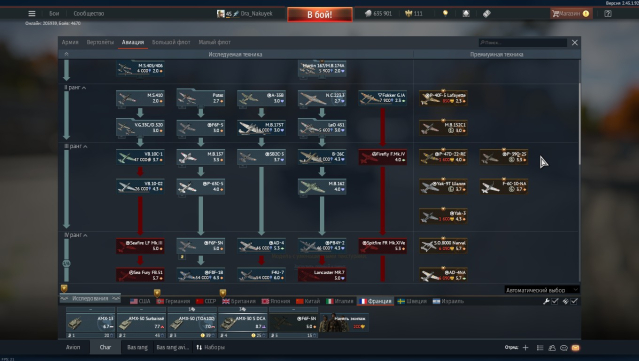Viewport: 639px width, 361px height.
Task: Click the red В бой! button
Action: 320,14
